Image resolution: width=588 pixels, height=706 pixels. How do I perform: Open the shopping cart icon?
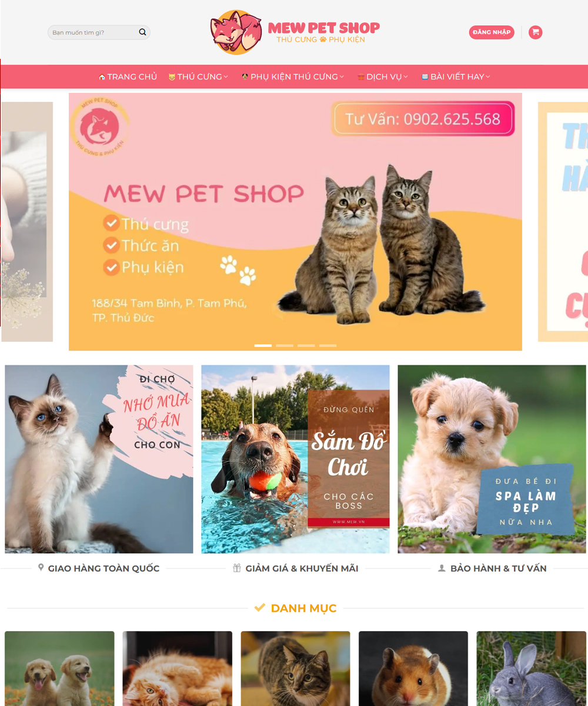[535, 32]
